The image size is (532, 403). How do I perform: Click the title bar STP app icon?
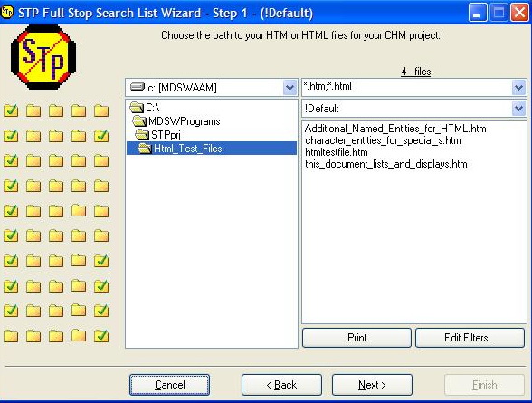pos(7,12)
